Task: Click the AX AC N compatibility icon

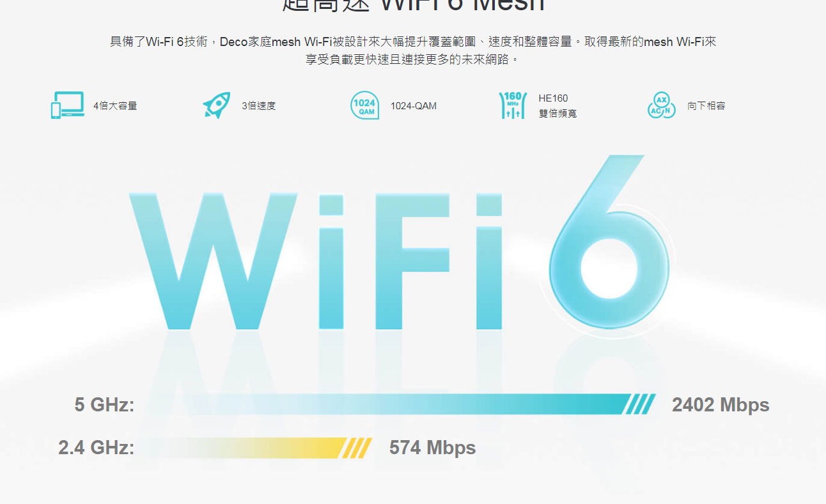Action: coord(661,105)
